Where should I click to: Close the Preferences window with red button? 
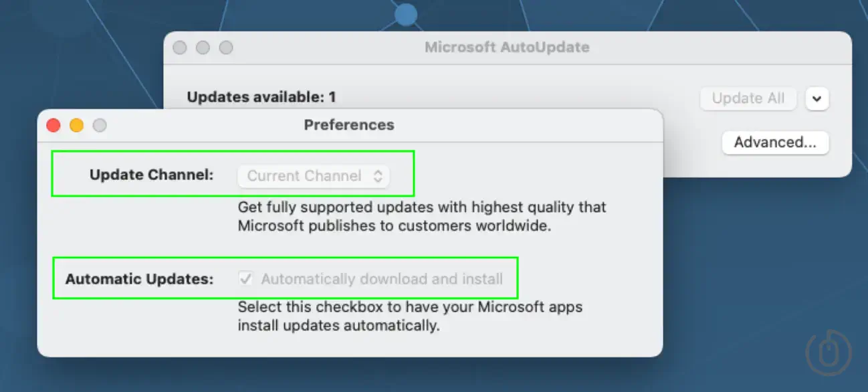[53, 125]
